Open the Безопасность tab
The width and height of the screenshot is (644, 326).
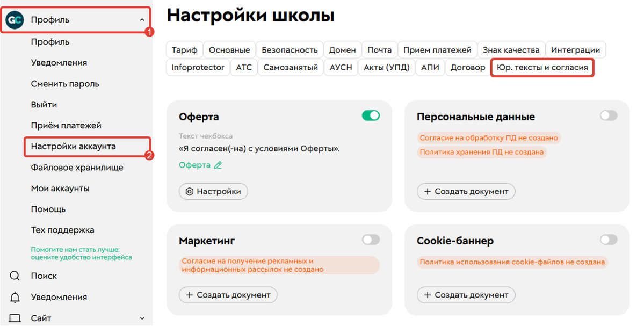(x=290, y=50)
